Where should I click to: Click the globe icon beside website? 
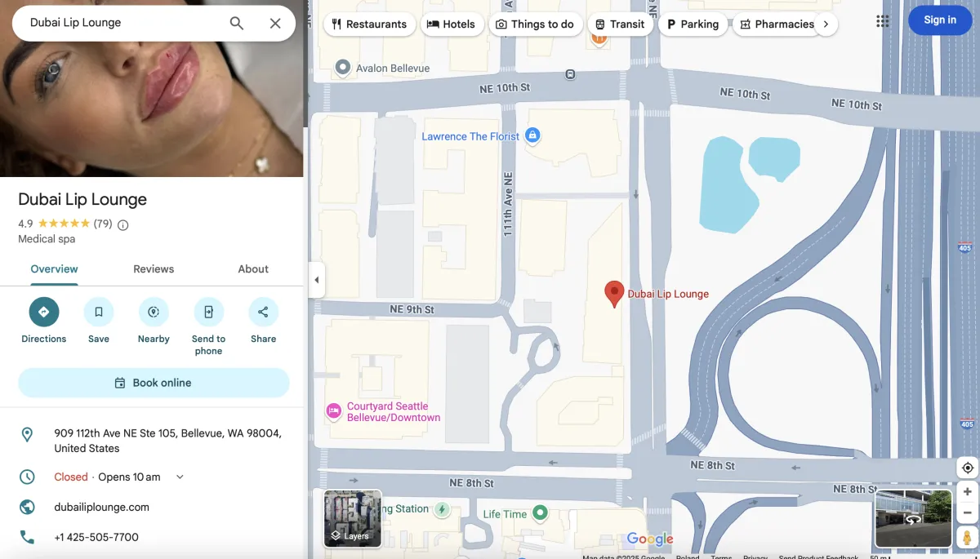(x=27, y=507)
